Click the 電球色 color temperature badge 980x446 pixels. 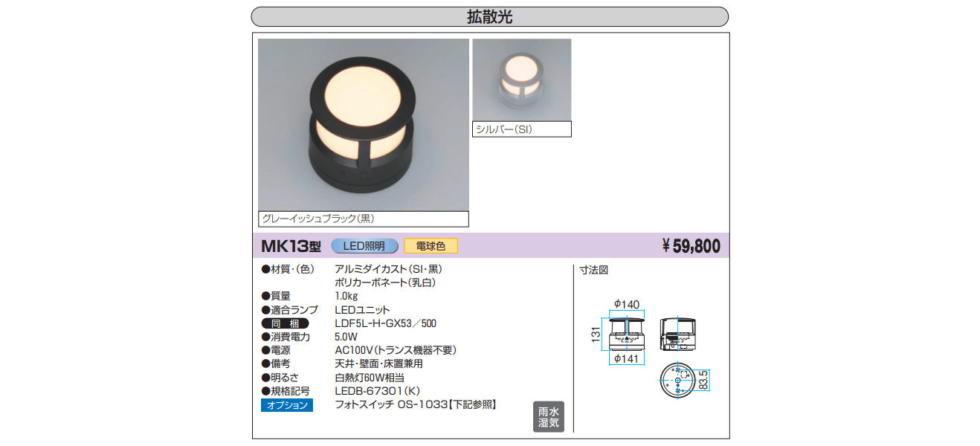click(x=431, y=246)
